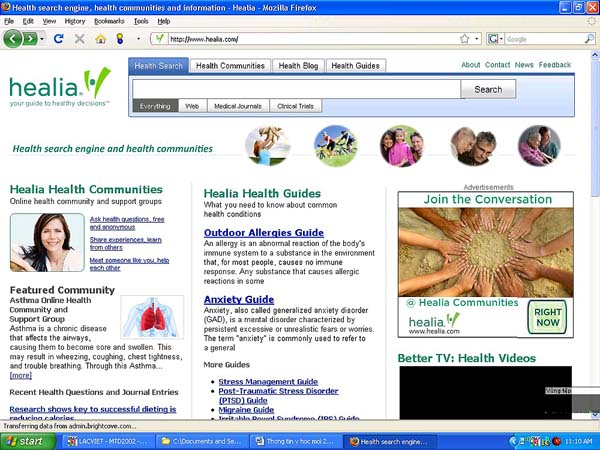Image resolution: width=600 pixels, height=450 pixels.
Task: Click the Firefox back arrow button
Action: pos(13,39)
